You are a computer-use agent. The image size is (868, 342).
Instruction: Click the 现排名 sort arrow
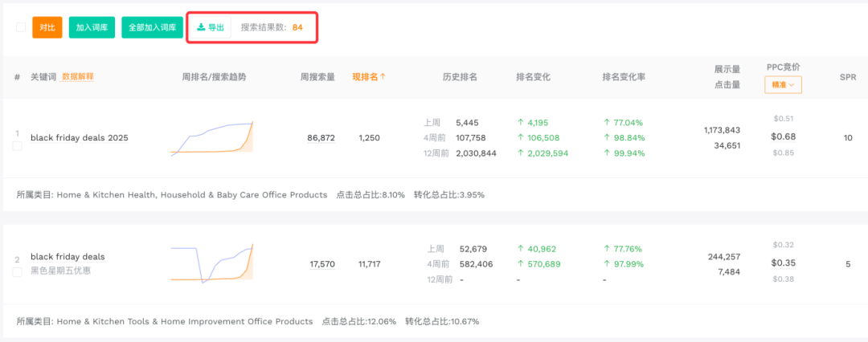click(x=383, y=77)
